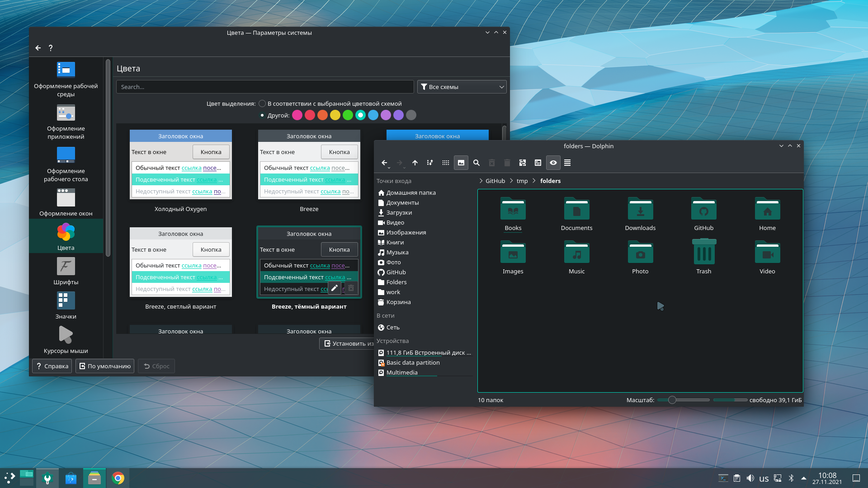Select the Books folder

pyautogui.click(x=513, y=214)
